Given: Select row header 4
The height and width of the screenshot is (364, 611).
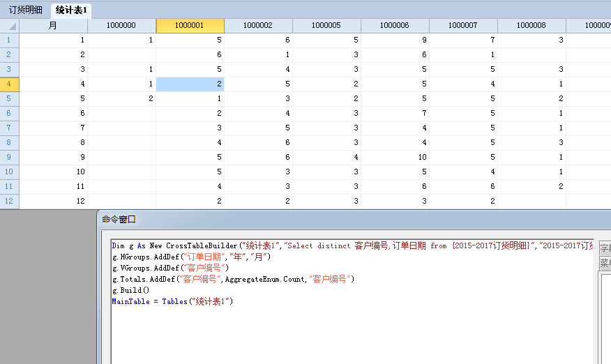Looking at the screenshot, I should click(9, 84).
